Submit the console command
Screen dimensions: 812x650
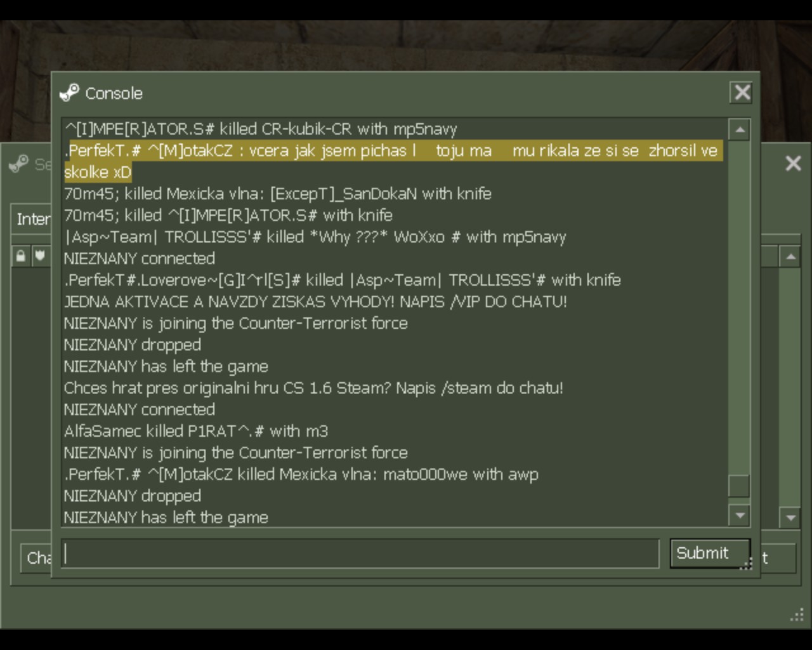click(x=710, y=553)
